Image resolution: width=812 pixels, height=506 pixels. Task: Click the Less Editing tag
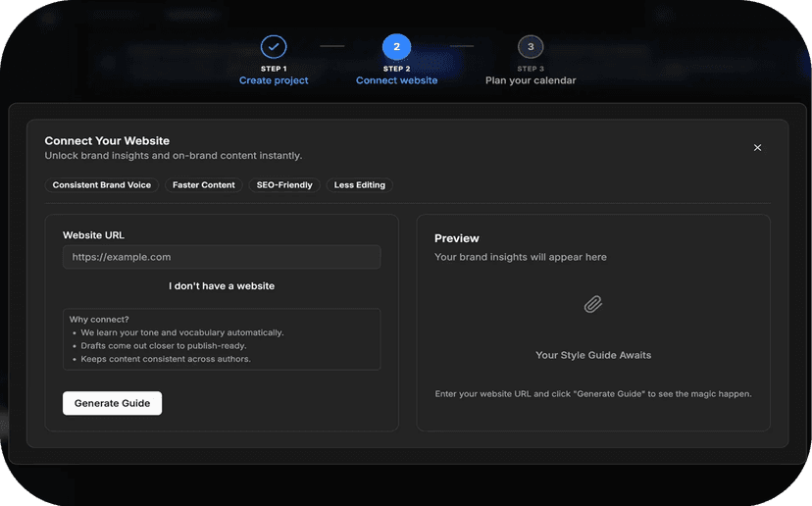pos(359,185)
